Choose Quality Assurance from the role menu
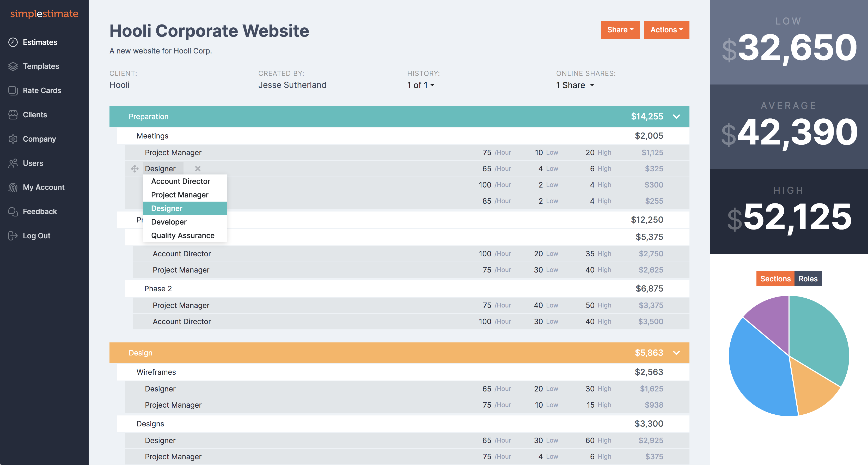This screenshot has height=465, width=868. click(x=183, y=235)
